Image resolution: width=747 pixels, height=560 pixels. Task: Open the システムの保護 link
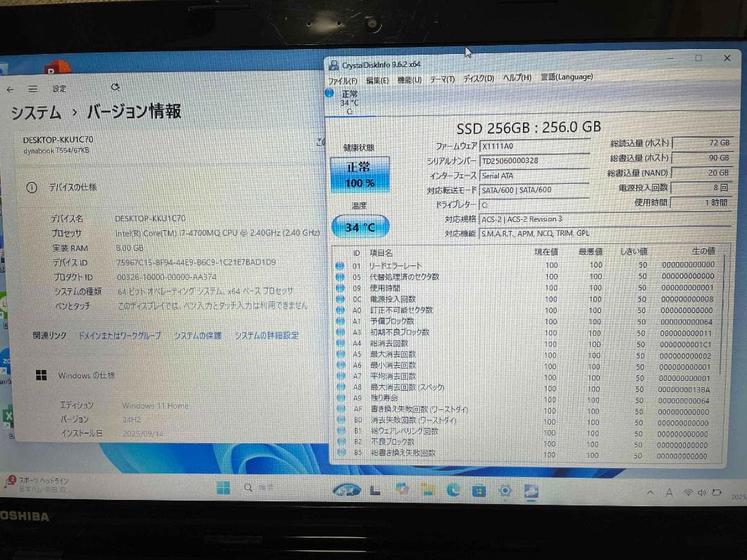[x=198, y=335]
